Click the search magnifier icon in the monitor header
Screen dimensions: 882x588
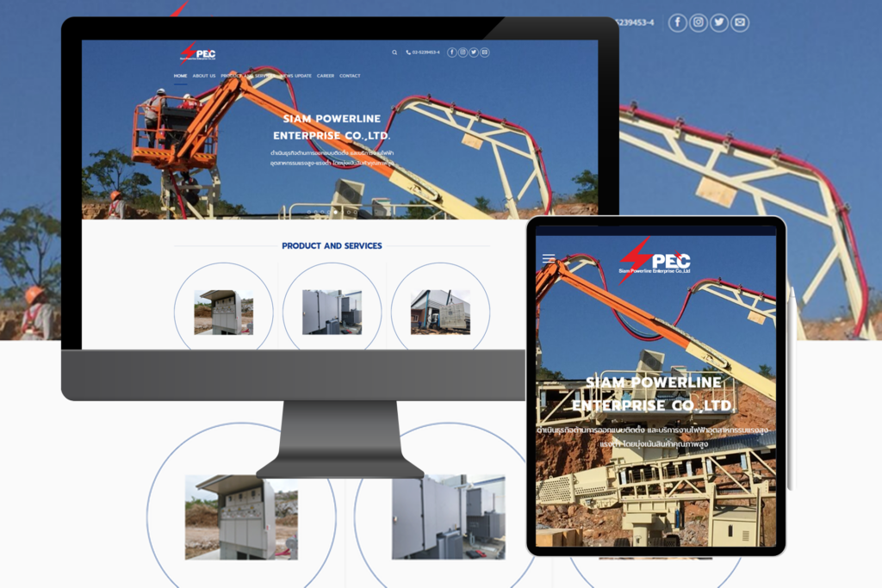[394, 53]
